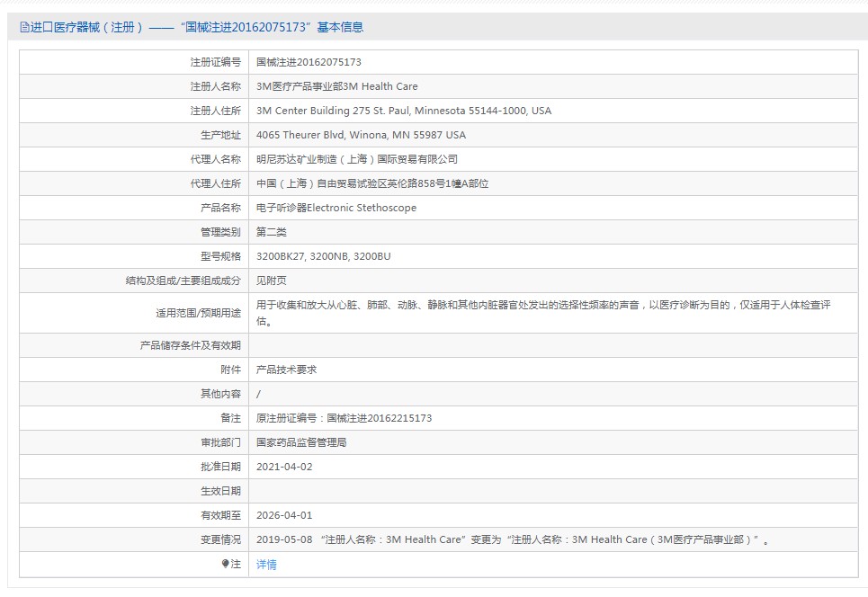Click original registration number 国械注进20162215173 remark
The image size is (868, 597).
point(344,418)
